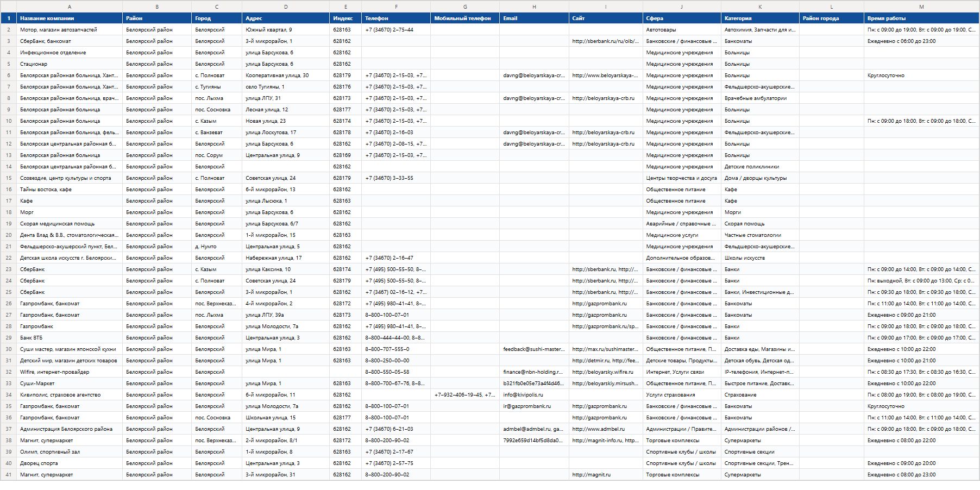Viewport: 980px width, 490px height.
Task: Select cell 'Инфекционное отделение'
Action: pos(70,53)
